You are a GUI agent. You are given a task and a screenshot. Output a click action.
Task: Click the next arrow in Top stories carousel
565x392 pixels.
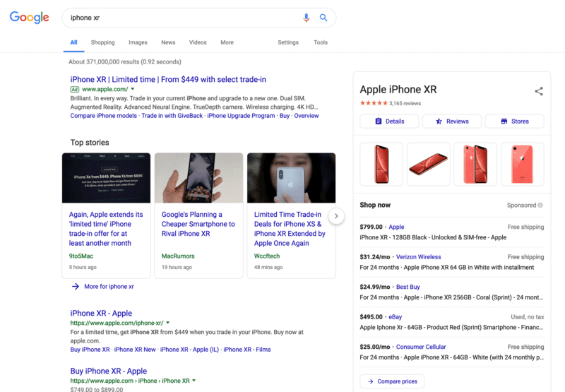(337, 215)
